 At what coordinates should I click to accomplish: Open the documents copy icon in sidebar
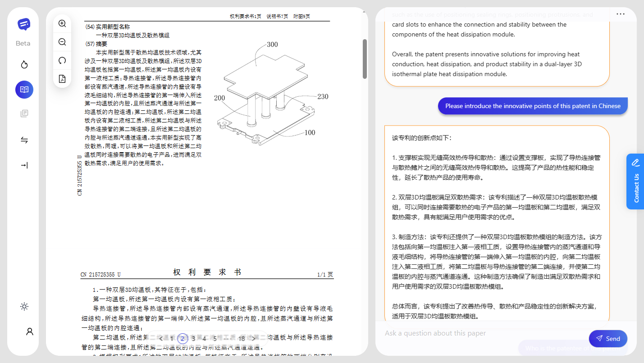tap(24, 113)
